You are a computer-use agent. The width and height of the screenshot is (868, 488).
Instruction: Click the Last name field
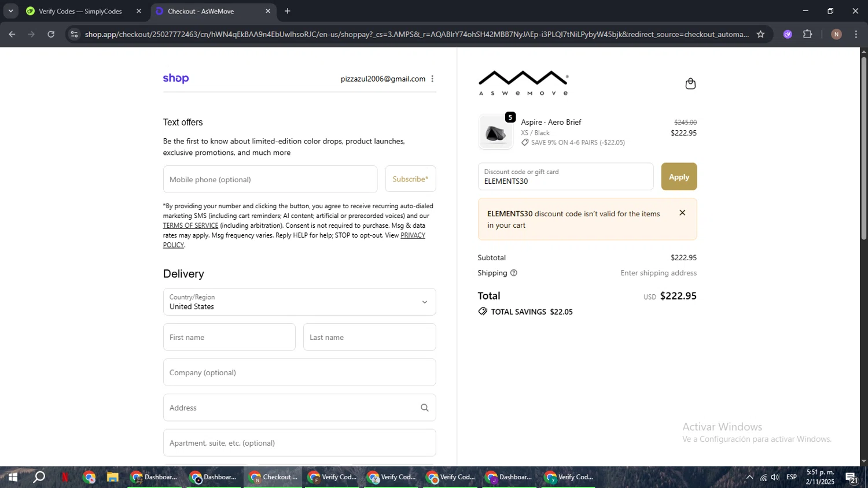[x=369, y=337]
